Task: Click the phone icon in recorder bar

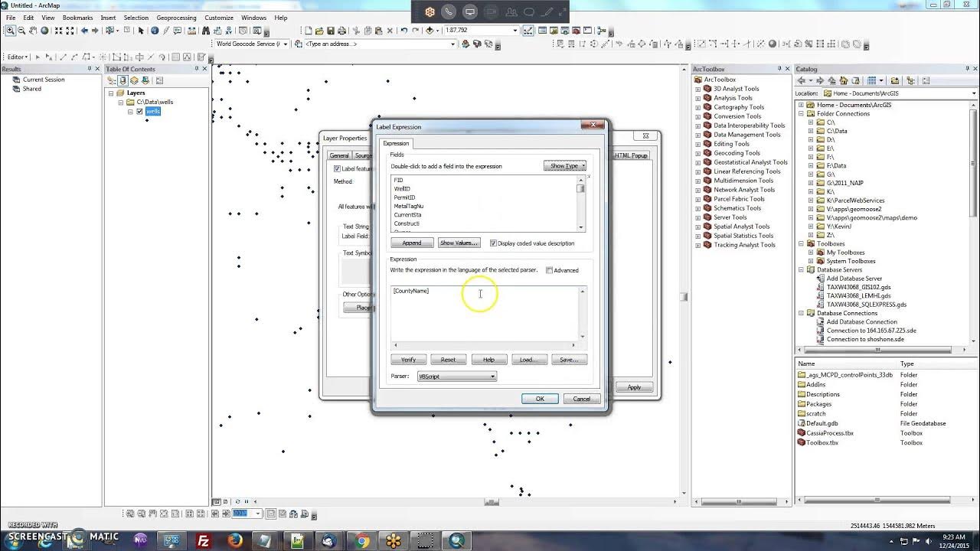Action: click(449, 11)
